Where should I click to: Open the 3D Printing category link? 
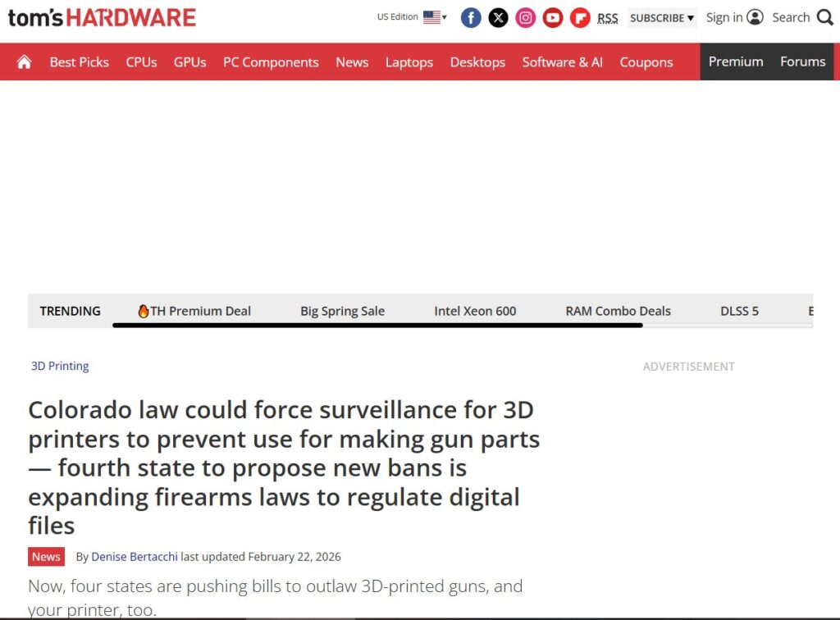[x=60, y=366]
